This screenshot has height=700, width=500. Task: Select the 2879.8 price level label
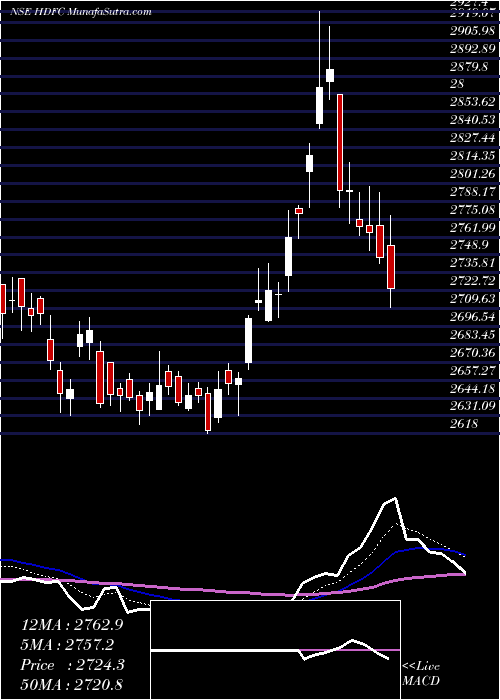click(469, 66)
